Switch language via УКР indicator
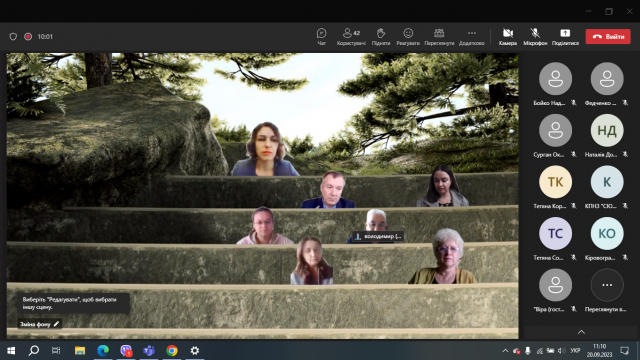This screenshot has width=640, height=360. 576,351
